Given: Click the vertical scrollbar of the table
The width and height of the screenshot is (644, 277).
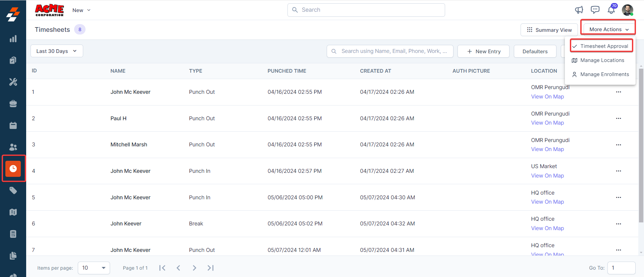Looking at the screenshot, I should (641, 144).
